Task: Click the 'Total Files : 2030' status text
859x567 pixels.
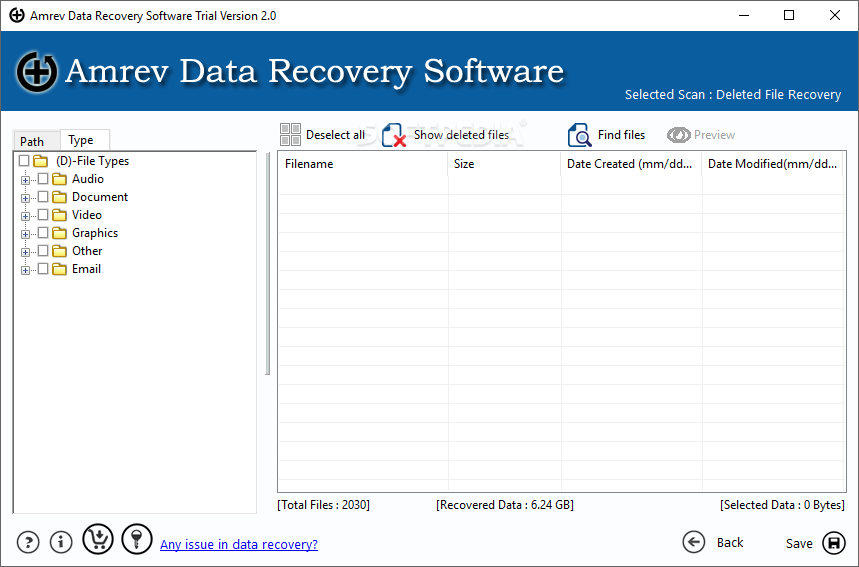Action: (x=323, y=505)
